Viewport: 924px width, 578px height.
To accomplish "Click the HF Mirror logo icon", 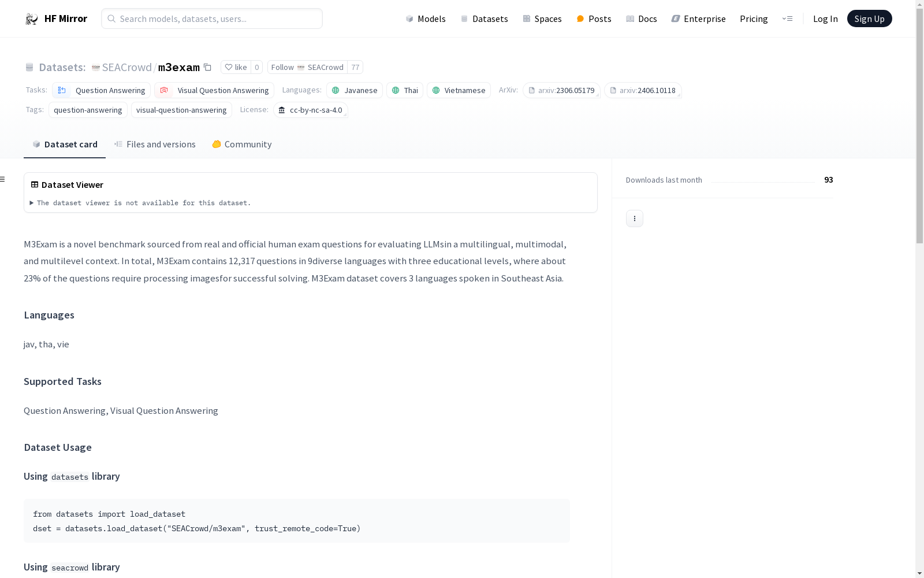I will pos(32,19).
